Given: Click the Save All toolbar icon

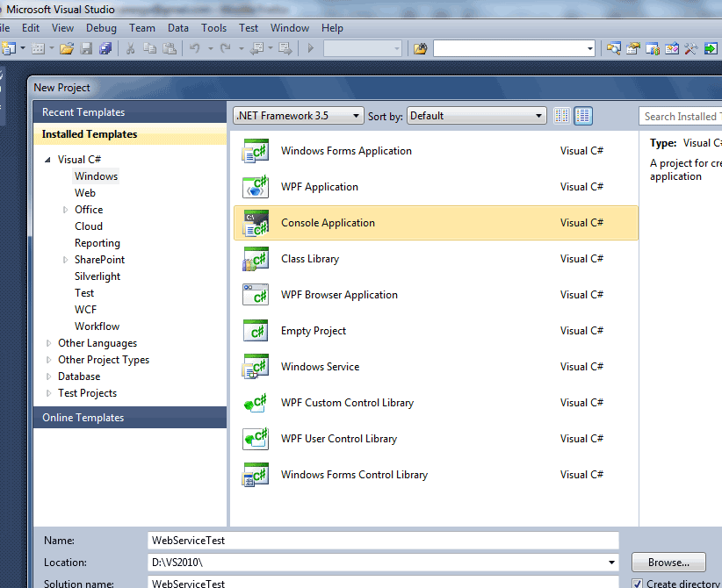Looking at the screenshot, I should coord(105,48).
